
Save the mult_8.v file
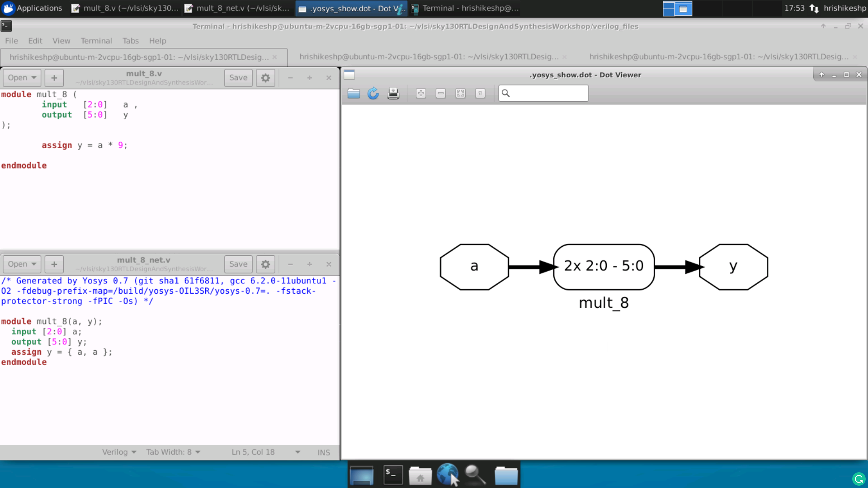point(238,78)
